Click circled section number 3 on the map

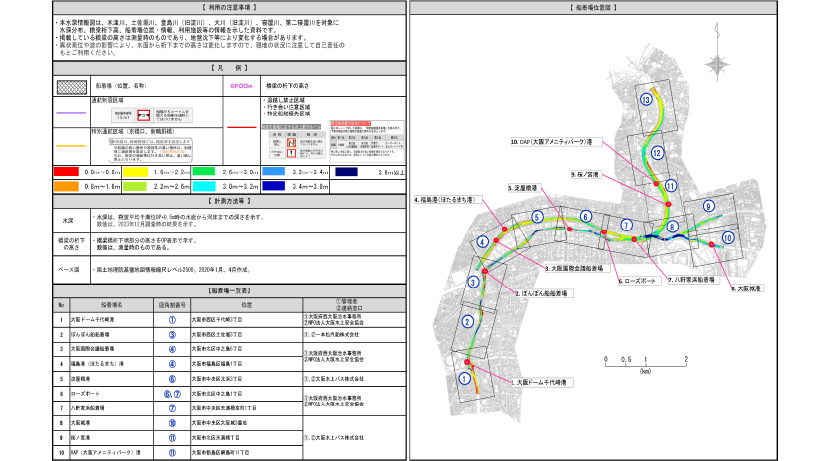pyautogui.click(x=473, y=282)
